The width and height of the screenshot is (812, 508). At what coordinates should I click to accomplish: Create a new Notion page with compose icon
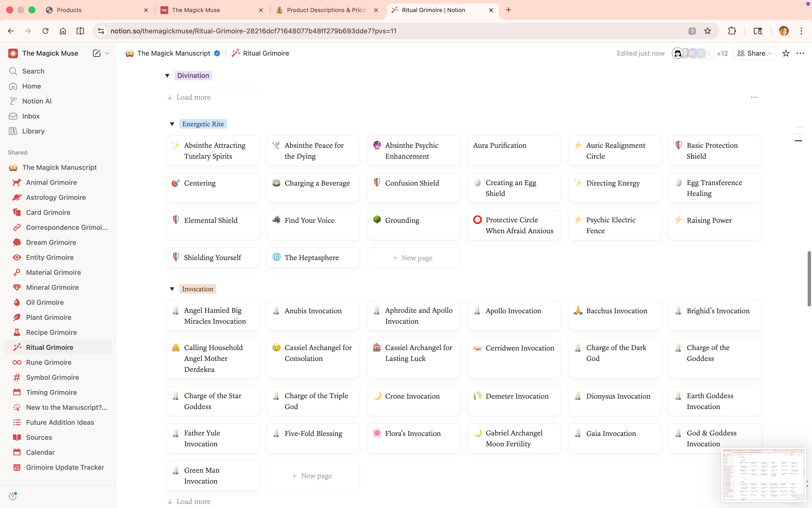[x=96, y=53]
